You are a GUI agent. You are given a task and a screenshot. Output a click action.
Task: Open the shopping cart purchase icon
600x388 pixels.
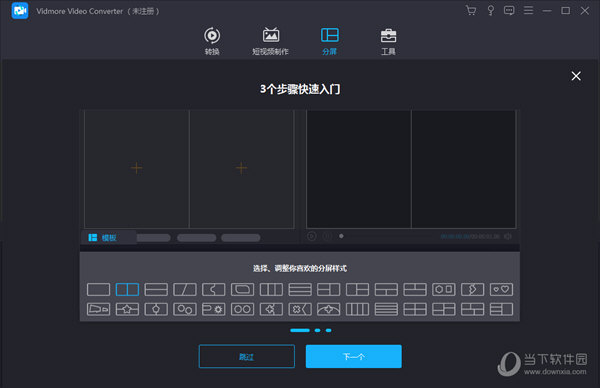pos(471,10)
